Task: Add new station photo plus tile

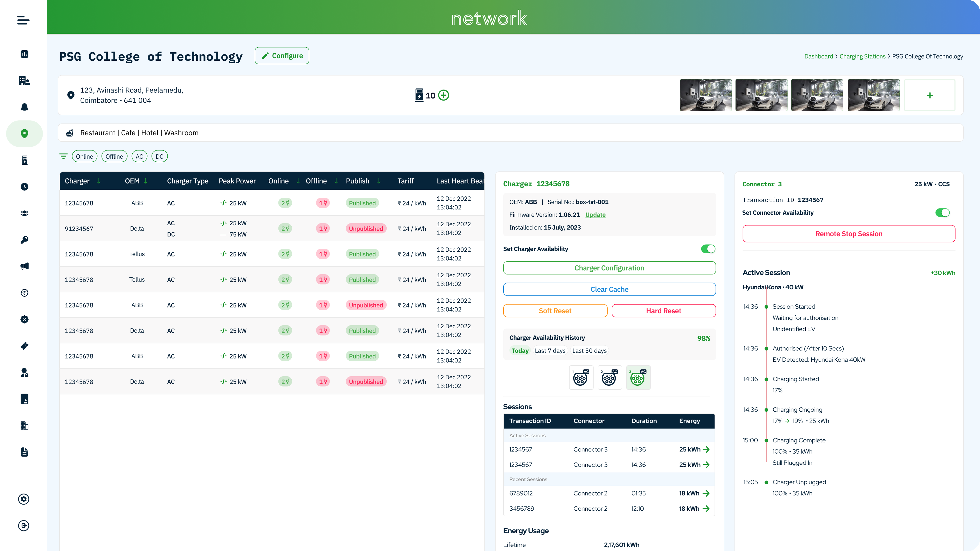Action: coord(930,95)
